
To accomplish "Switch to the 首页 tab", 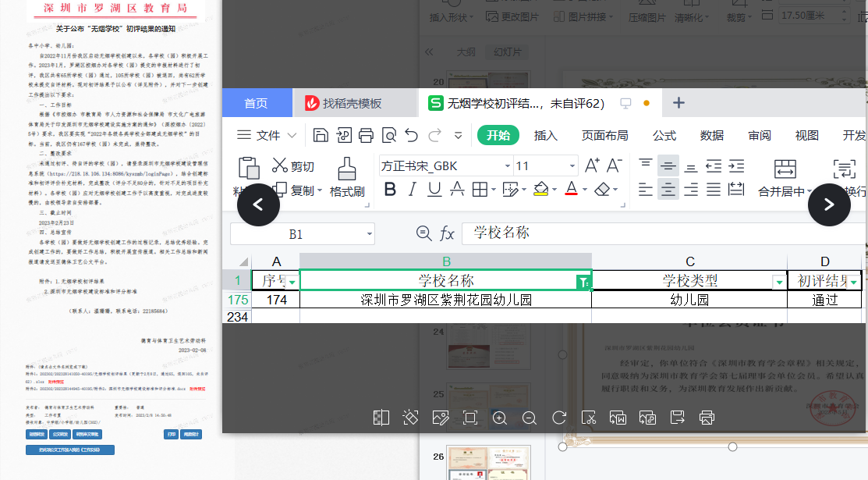I will point(257,104).
